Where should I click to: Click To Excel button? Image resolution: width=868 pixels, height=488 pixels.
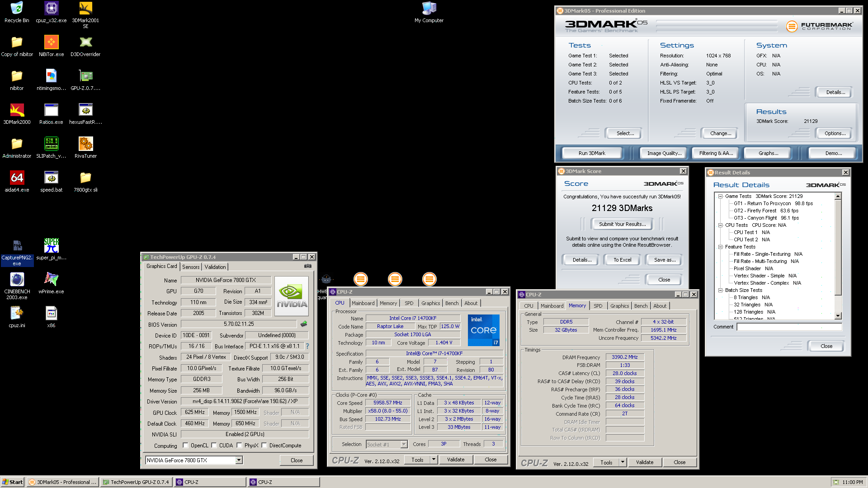coord(623,260)
